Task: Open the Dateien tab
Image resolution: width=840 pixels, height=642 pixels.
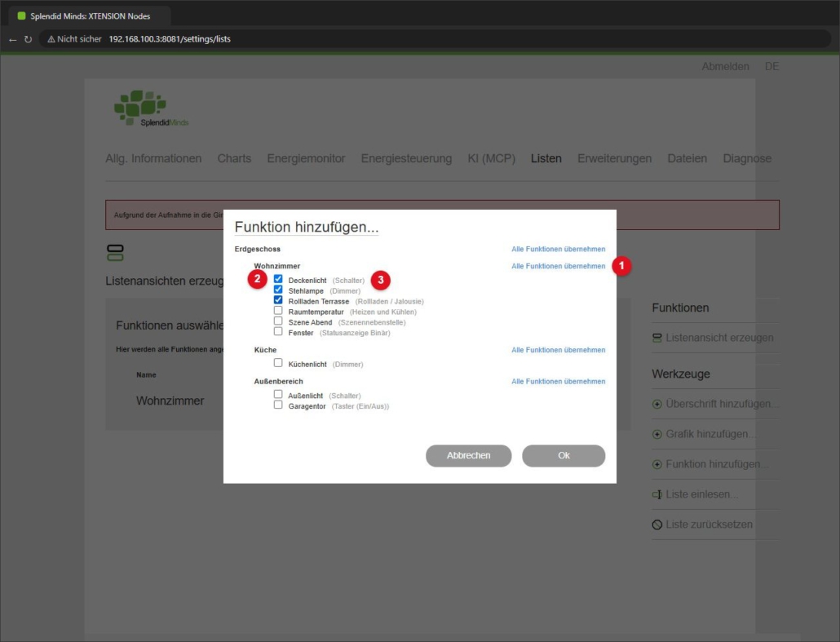Action: [687, 158]
